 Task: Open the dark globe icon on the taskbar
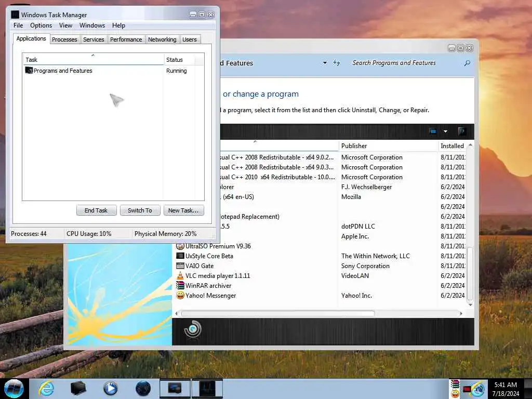click(x=143, y=389)
